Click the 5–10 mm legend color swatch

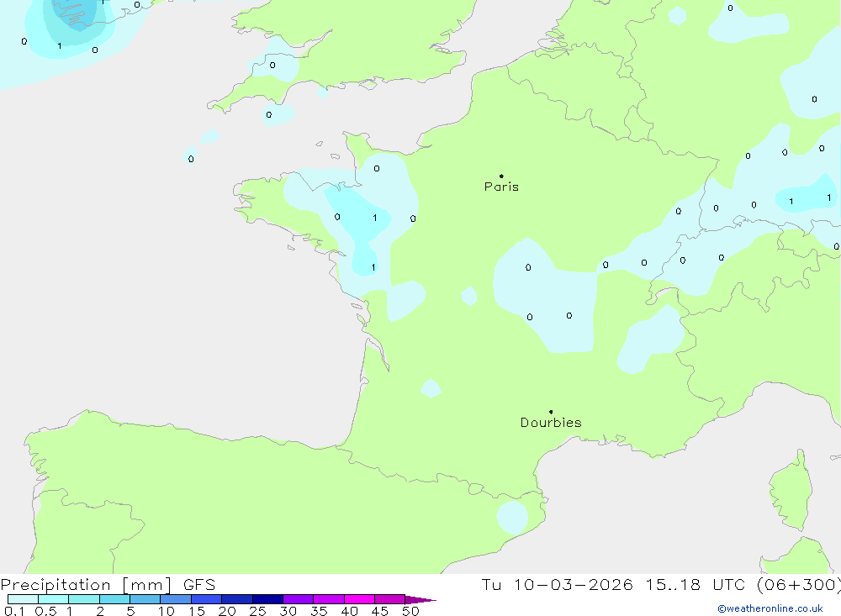click(145, 599)
